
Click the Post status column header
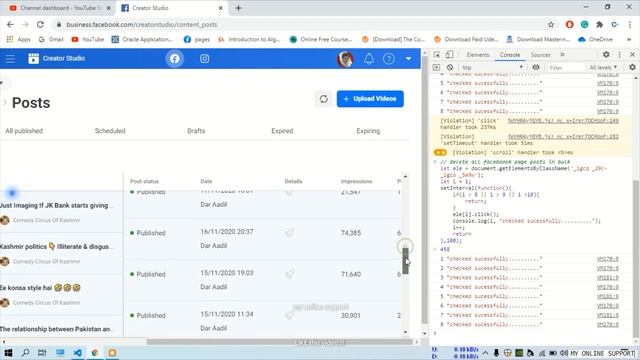coord(144,181)
